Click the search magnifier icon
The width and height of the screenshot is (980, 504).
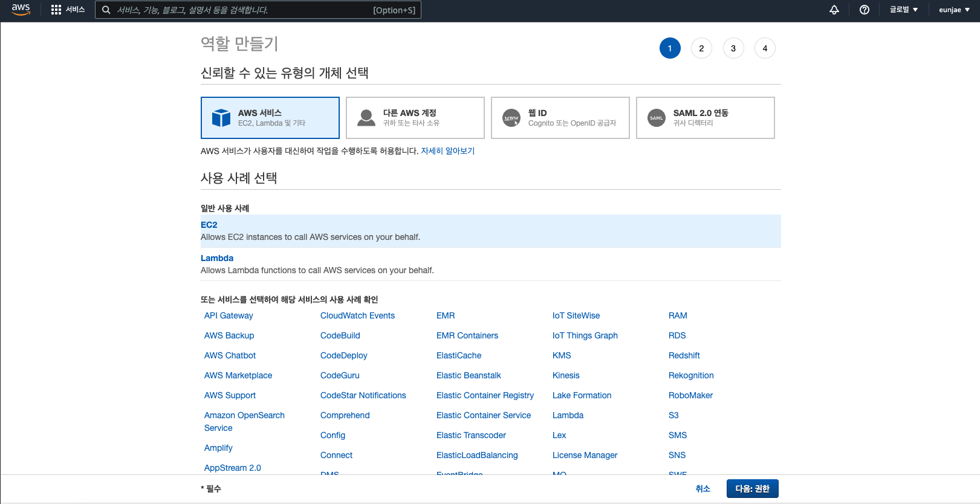coord(106,10)
